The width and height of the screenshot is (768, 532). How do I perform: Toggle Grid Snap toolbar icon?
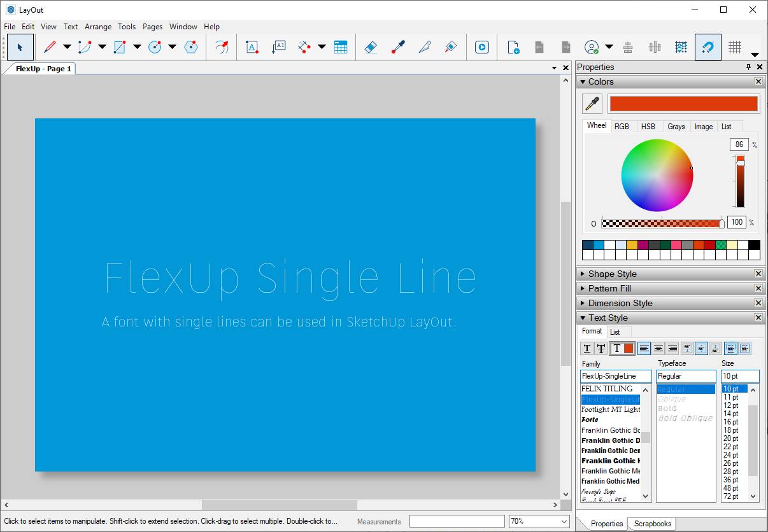click(x=681, y=47)
